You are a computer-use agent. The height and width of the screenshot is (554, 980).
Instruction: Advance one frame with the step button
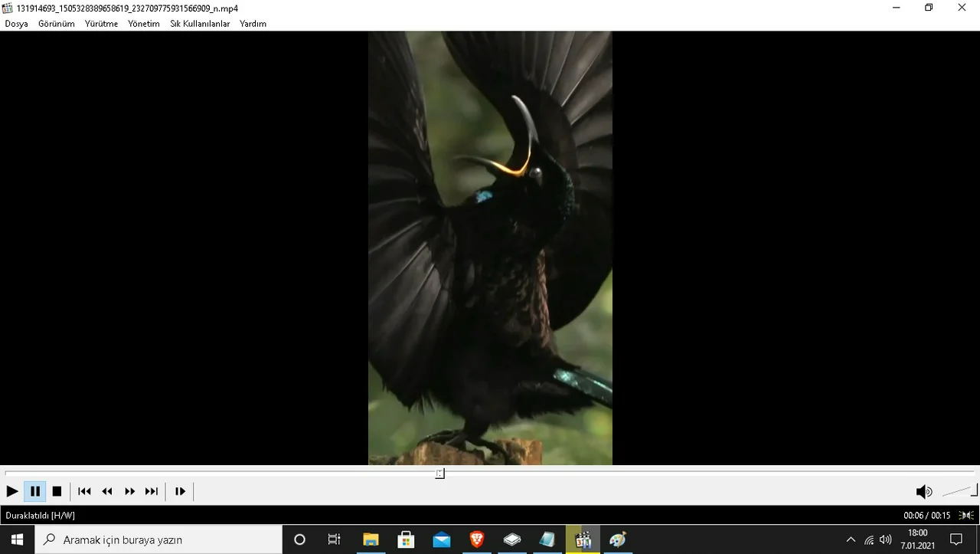pos(180,491)
